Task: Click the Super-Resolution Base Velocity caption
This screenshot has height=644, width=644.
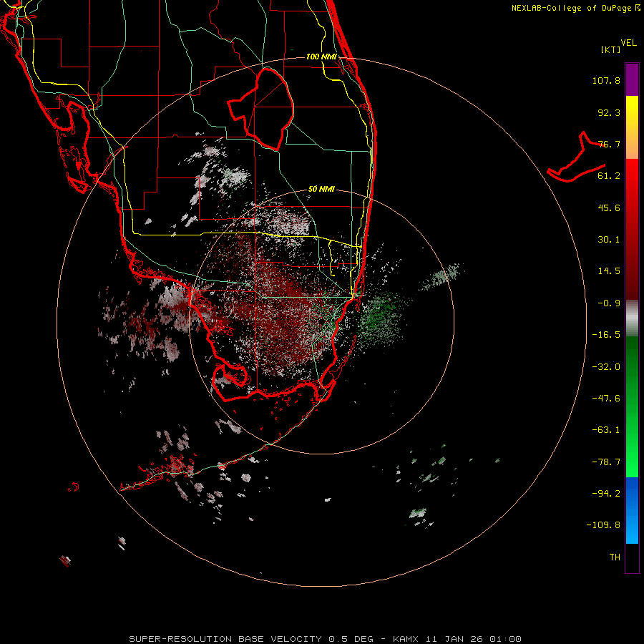Action: point(326,639)
